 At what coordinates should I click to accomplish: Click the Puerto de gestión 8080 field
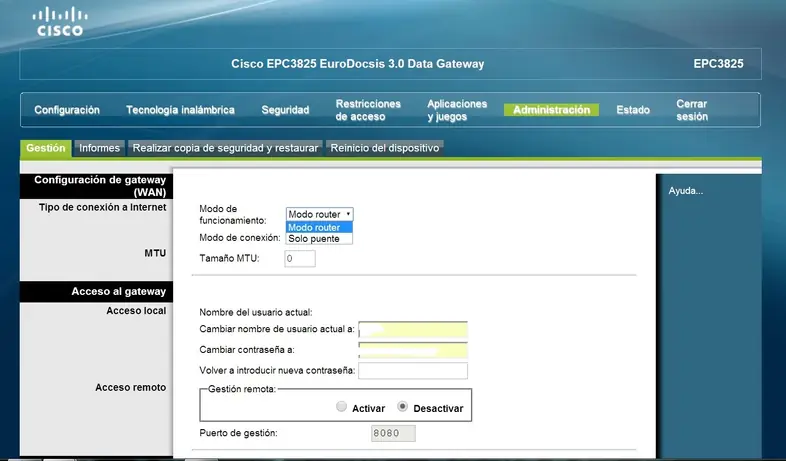[x=393, y=433]
